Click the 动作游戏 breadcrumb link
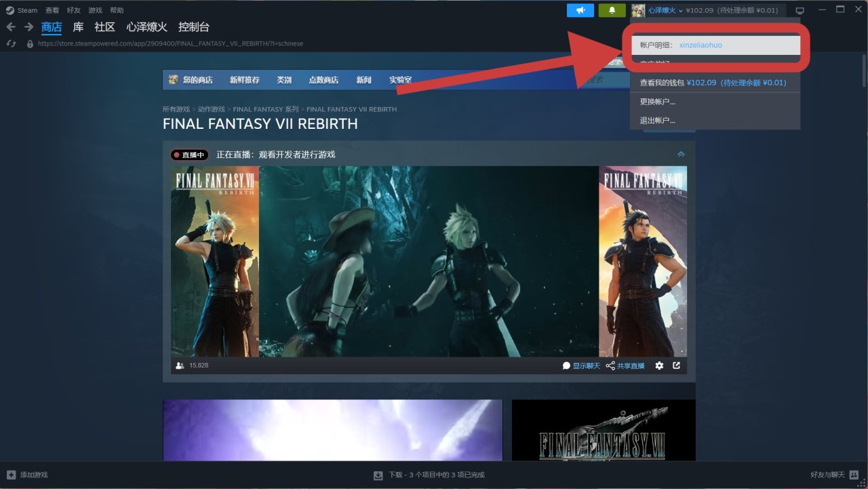This screenshot has height=489, width=868. (x=211, y=109)
